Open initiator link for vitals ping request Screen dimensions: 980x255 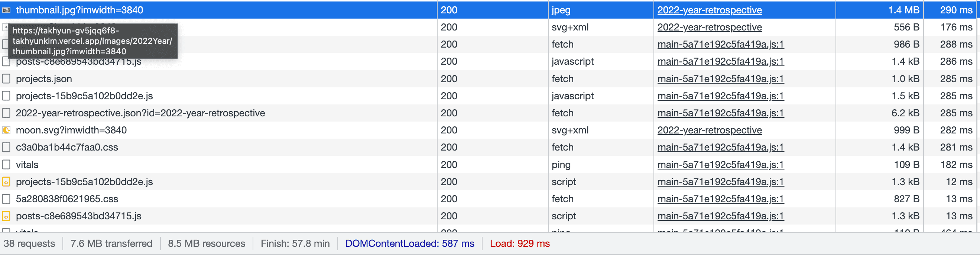point(721,165)
